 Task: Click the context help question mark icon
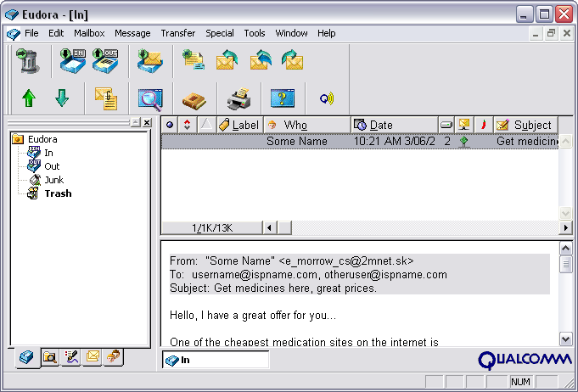point(283,98)
